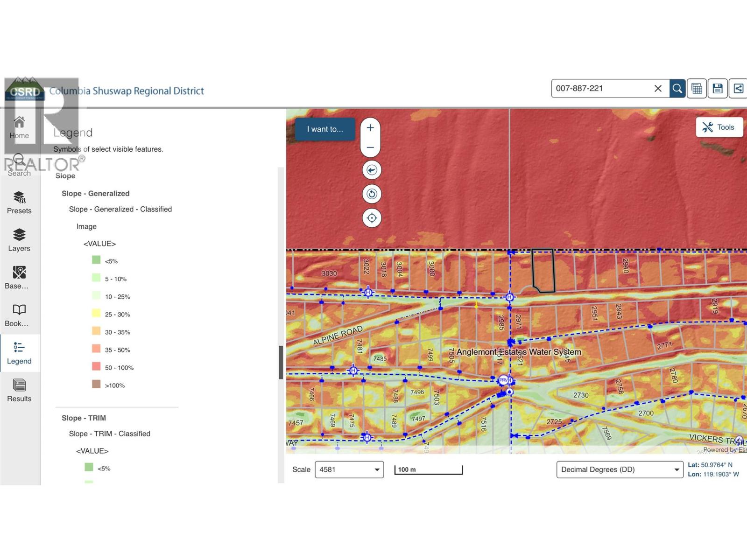The image size is (747, 560).
Task: Click lot 3030 on the map
Action: 329,273
